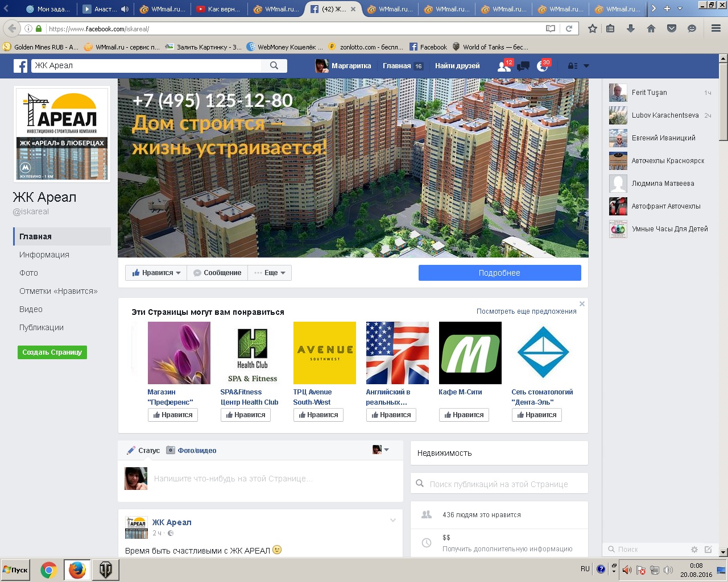The height and width of the screenshot is (582, 728).
Task: Open Google Chrome from taskbar
Action: click(x=49, y=570)
